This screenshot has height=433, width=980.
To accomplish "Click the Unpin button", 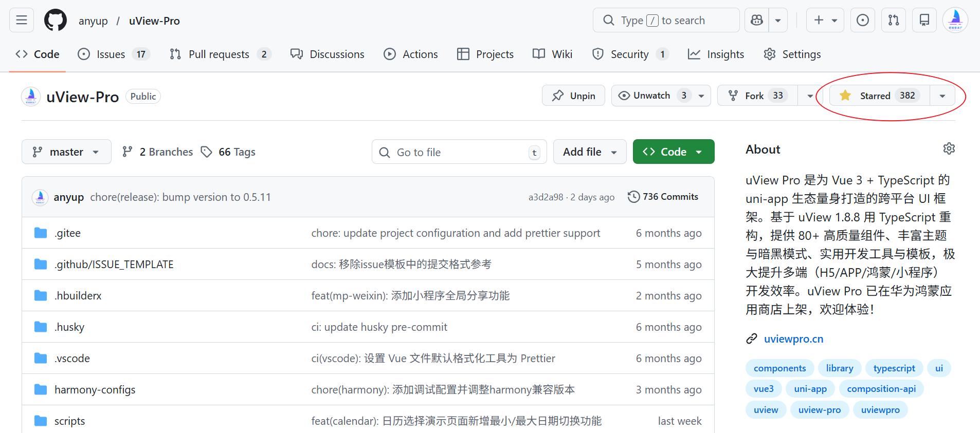I will click(573, 96).
